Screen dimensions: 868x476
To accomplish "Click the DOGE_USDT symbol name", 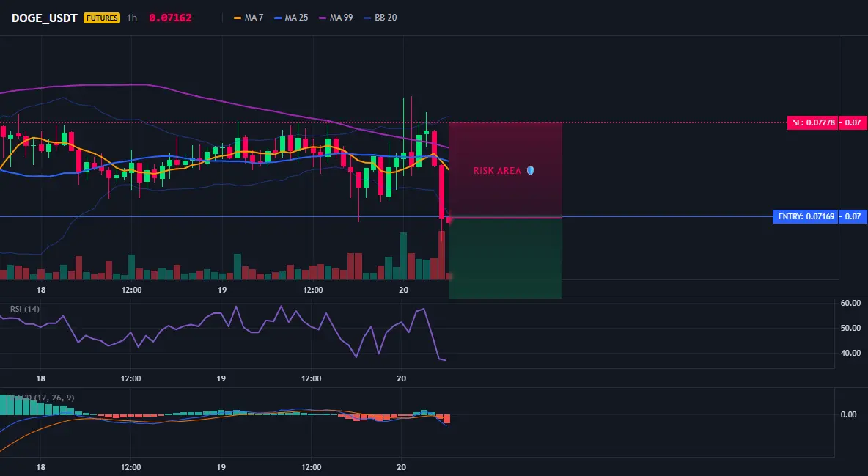I will point(44,18).
